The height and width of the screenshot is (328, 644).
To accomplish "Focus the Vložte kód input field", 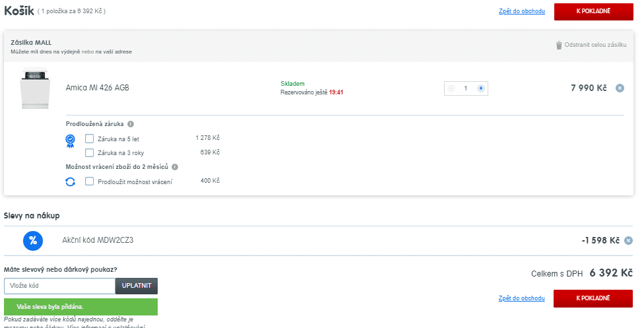I will [59, 286].
